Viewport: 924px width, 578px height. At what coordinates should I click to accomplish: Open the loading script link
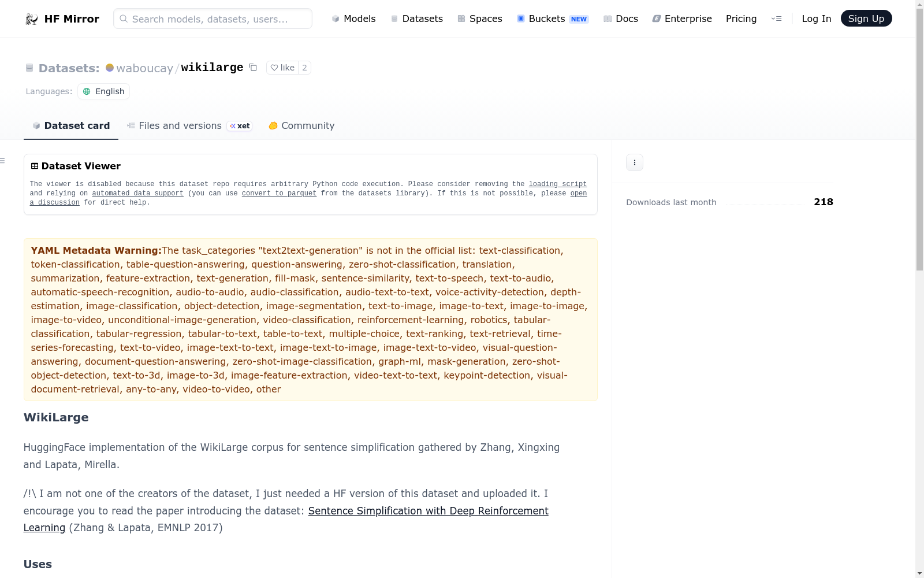[558, 184]
